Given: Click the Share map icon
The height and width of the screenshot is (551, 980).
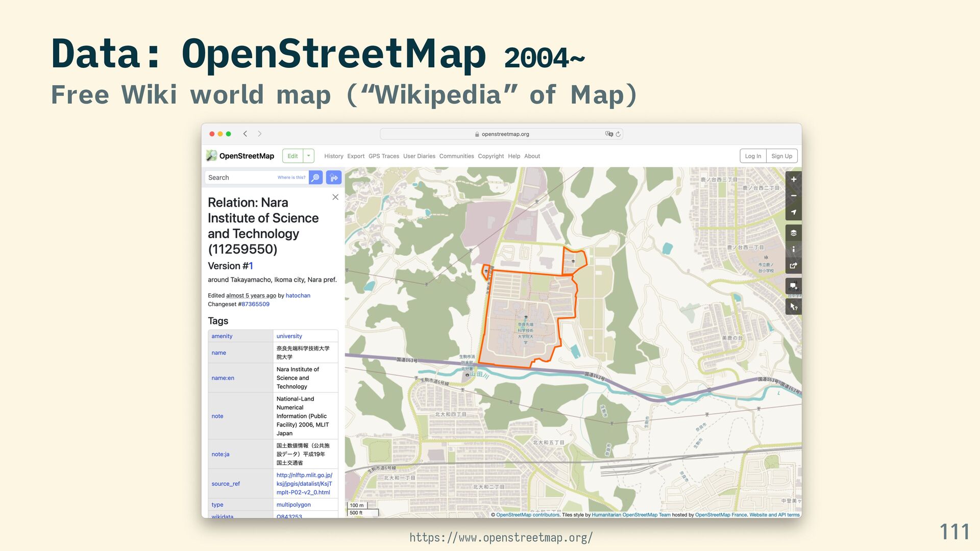Looking at the screenshot, I should (x=793, y=266).
